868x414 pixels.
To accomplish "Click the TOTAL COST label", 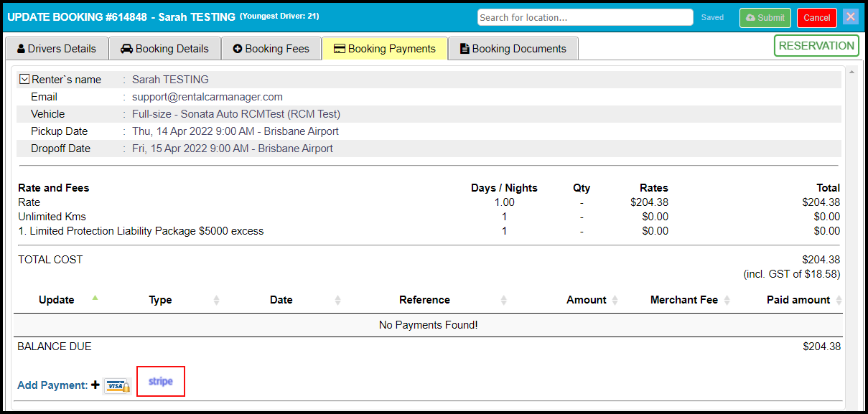I will pos(50,260).
